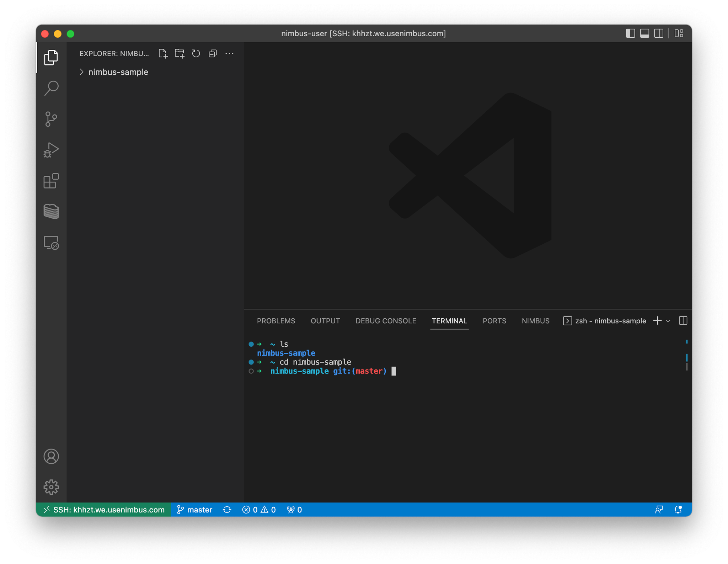728x564 pixels.
Task: Create a new file in Explorer
Action: click(163, 53)
